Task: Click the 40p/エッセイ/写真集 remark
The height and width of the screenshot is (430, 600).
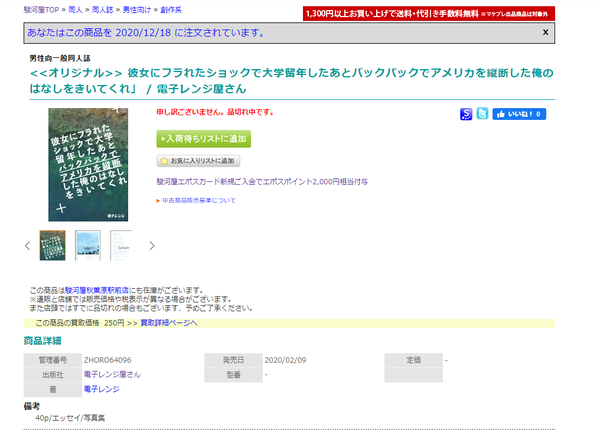Action: 70,418
